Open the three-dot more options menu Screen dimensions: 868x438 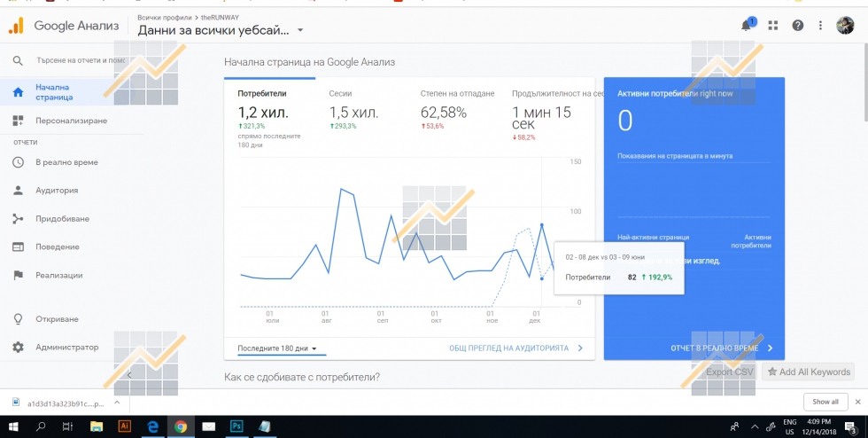tap(820, 26)
